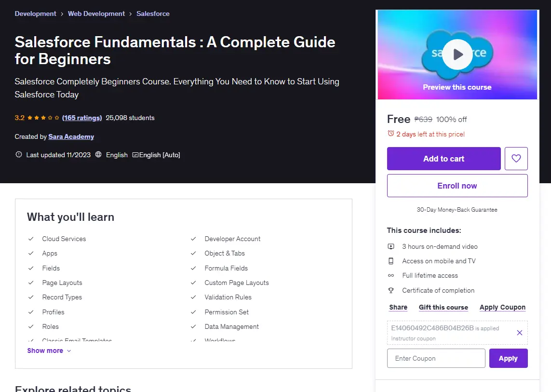551x392 pixels.
Task: Click the Show more chevron arrow
Action: (x=69, y=351)
